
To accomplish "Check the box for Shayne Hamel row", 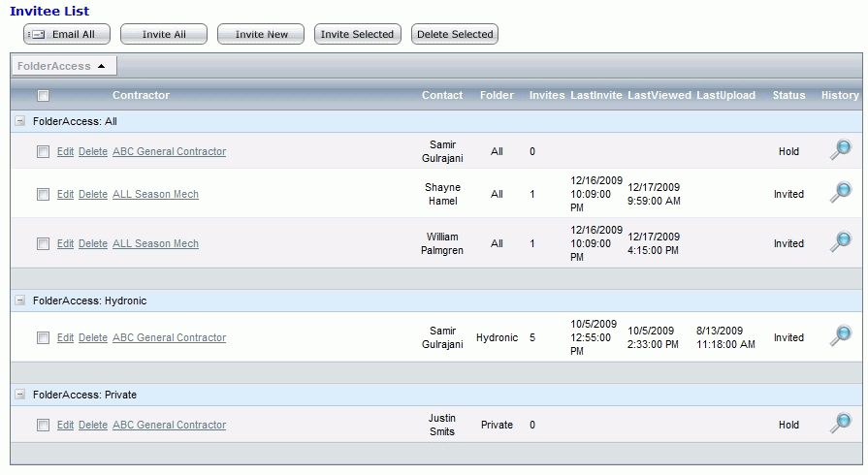I will [x=43, y=194].
